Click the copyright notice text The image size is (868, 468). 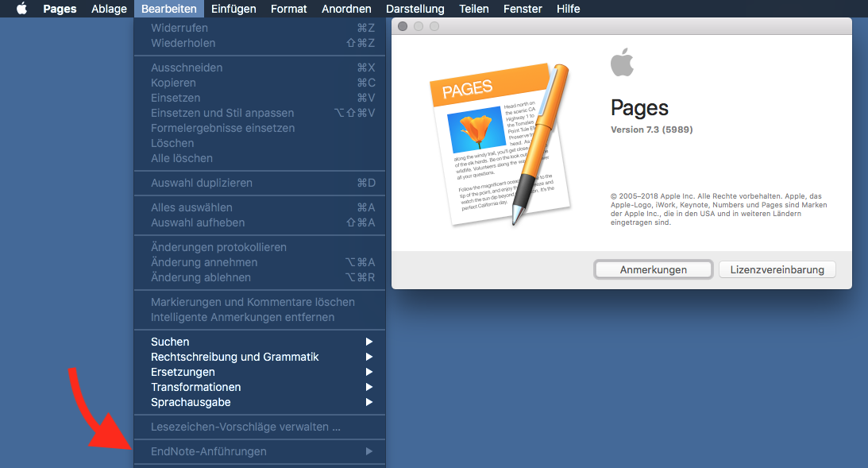pos(719,209)
